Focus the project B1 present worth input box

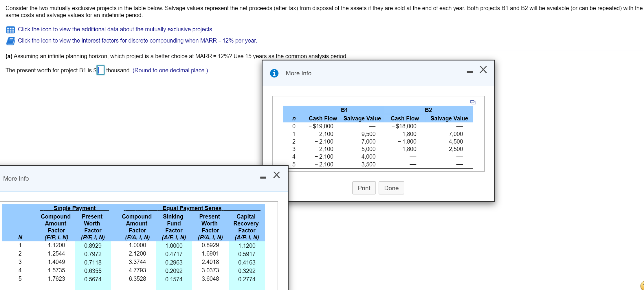tap(100, 70)
